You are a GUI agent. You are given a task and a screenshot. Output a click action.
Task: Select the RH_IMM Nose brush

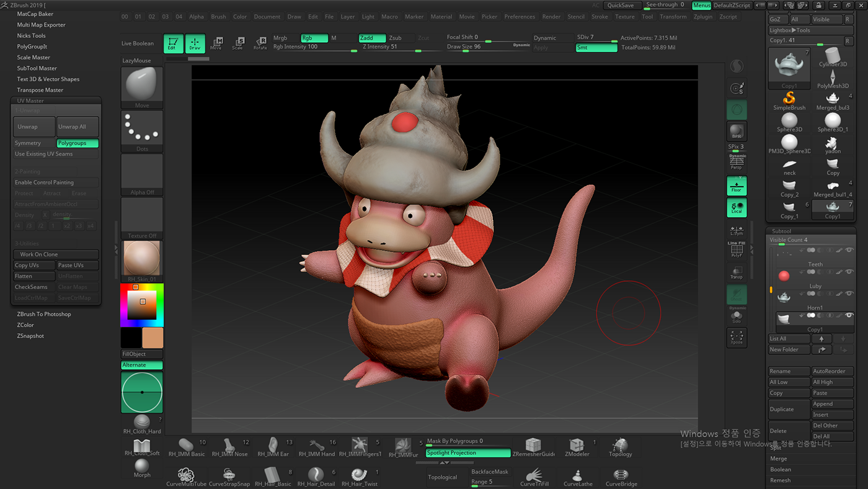(230, 448)
